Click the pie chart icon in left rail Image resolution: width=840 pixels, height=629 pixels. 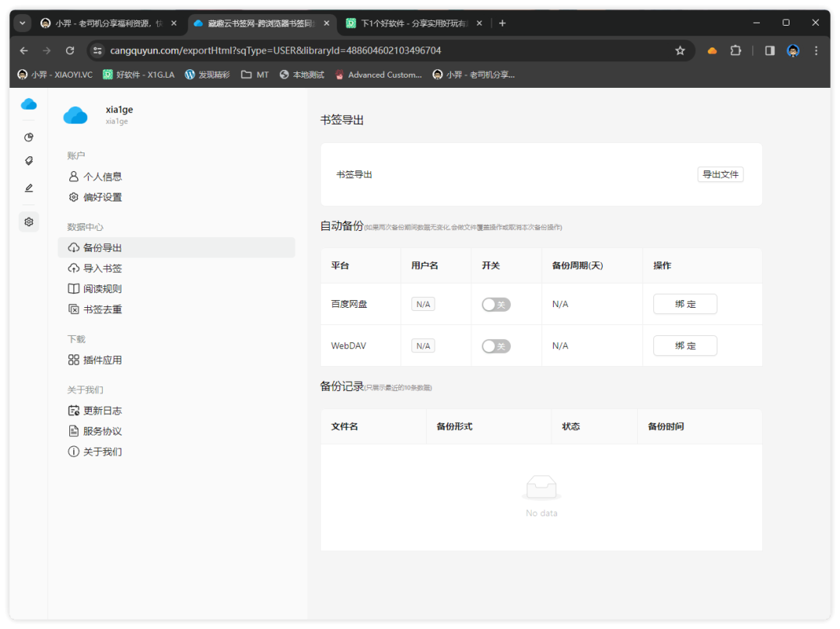point(29,138)
